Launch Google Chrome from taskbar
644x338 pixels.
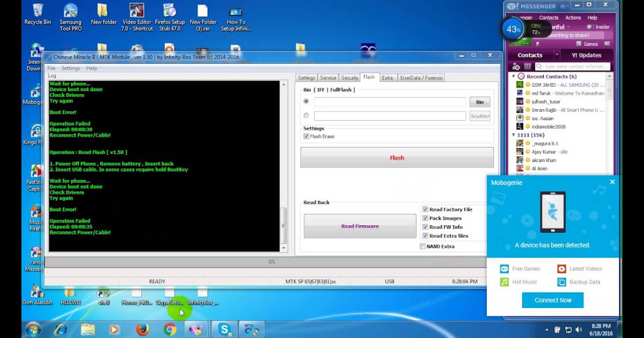(170, 329)
